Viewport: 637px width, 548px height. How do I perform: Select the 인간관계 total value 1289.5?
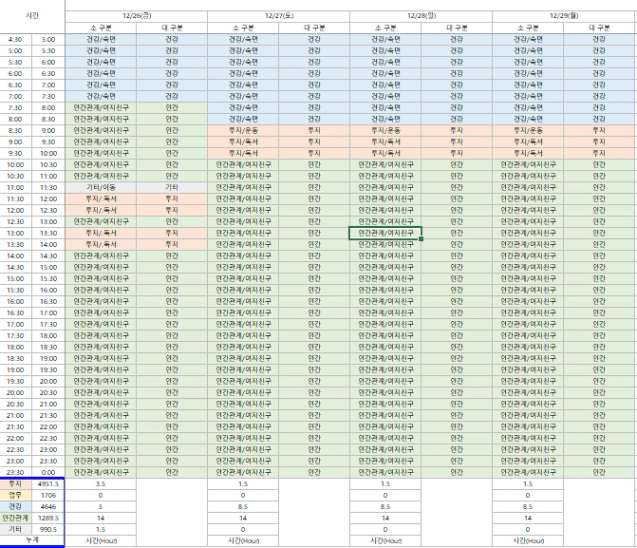(x=49, y=518)
